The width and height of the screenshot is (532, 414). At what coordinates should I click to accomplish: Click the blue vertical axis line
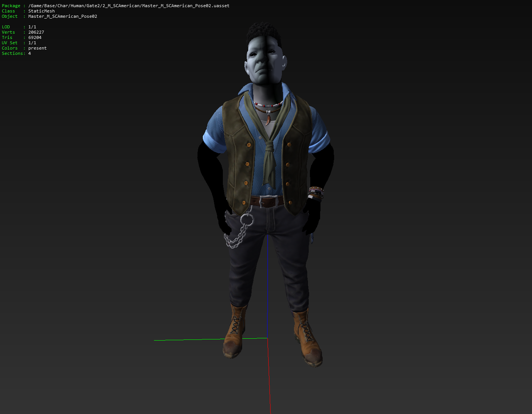(268, 325)
